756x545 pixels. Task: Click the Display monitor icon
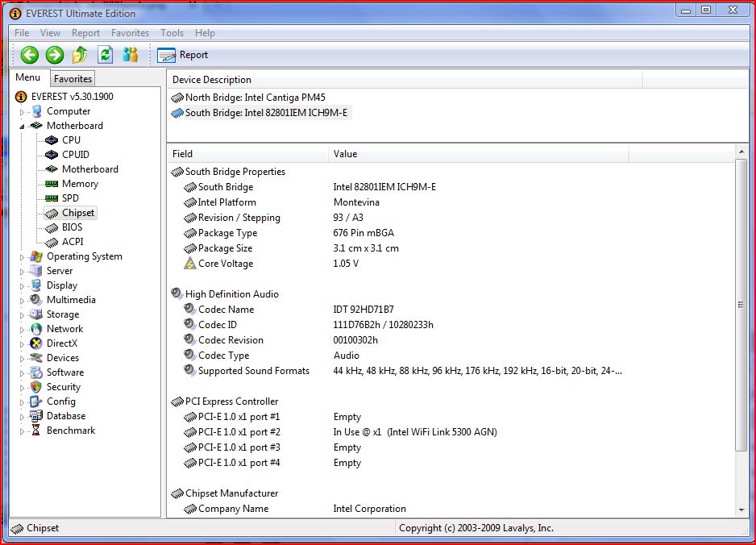tap(36, 285)
